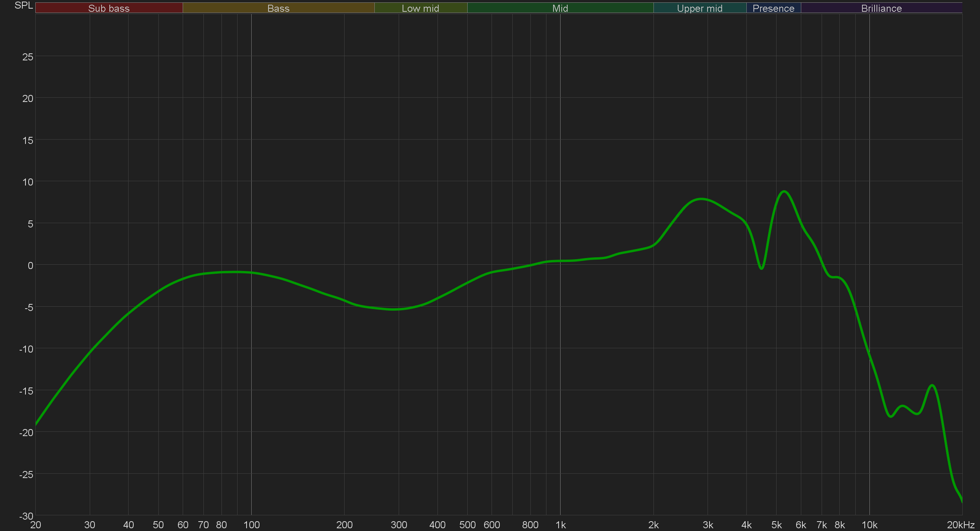
Task: Click the -30 dB level label
Action: (x=26, y=516)
